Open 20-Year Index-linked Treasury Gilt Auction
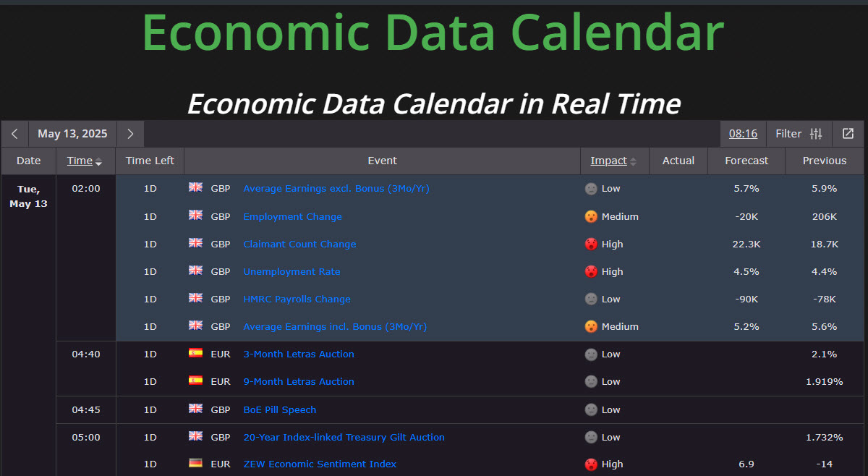Screen dimensions: 868x476 pos(344,437)
